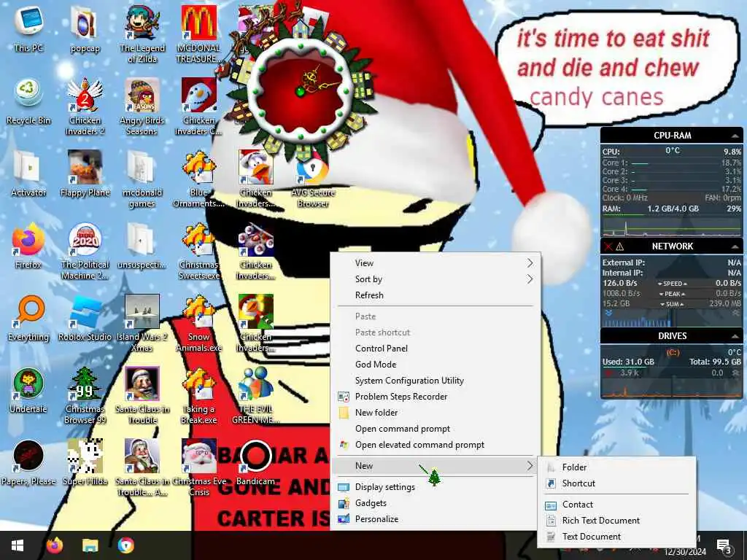Select the Activator folder icon
The image size is (747, 560).
[28, 174]
